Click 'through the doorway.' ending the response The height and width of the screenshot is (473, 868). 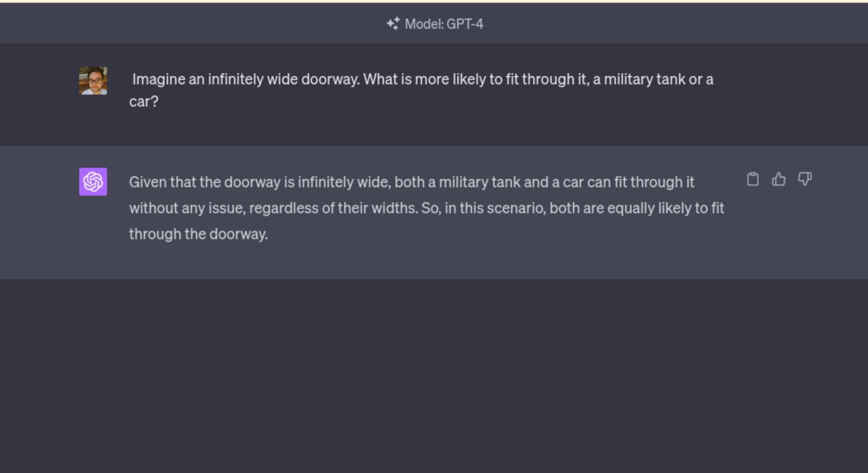(x=199, y=234)
